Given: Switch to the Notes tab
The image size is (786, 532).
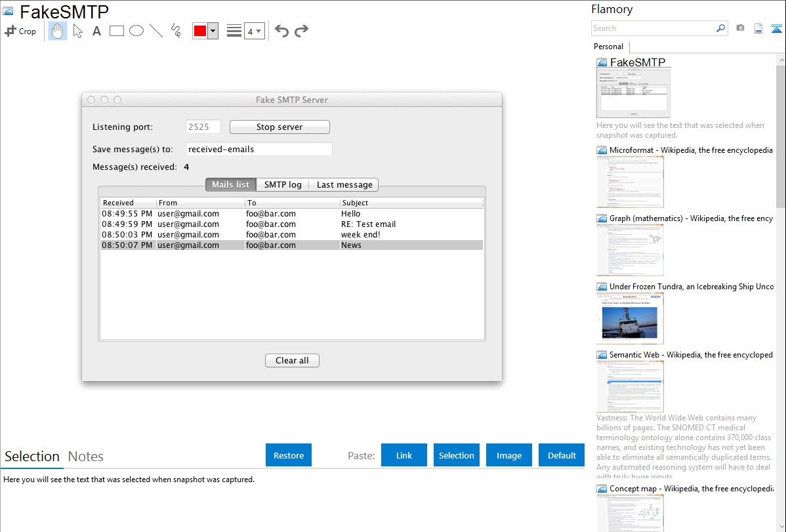Looking at the screenshot, I should [x=86, y=457].
